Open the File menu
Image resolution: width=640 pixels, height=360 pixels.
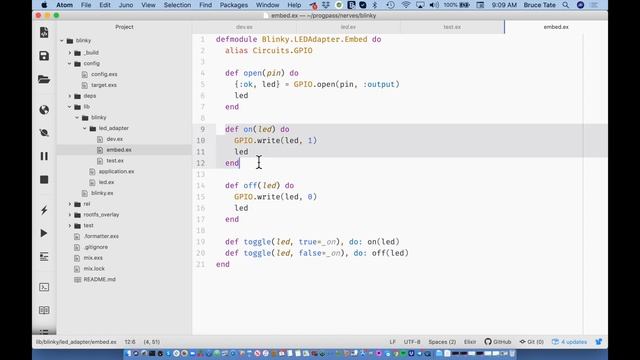tap(86, 5)
